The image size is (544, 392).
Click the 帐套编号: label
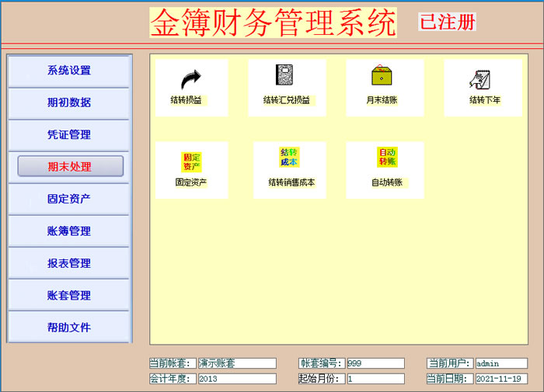point(322,363)
